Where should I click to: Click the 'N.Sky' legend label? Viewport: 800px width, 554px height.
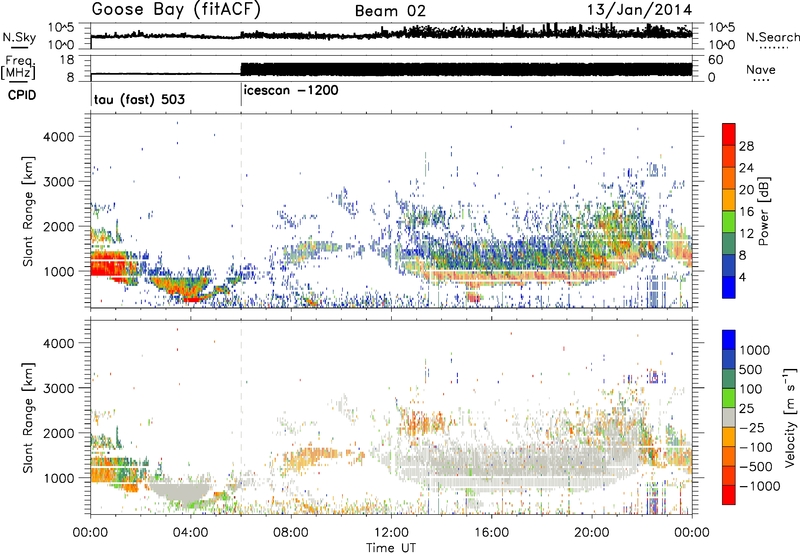tap(19, 37)
